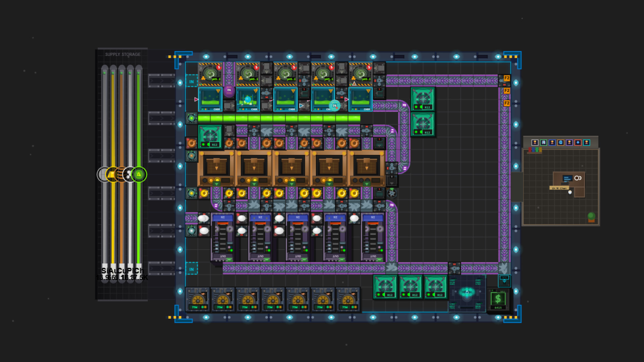Switch to the teal-bordered trophy tab
The width and height of the screenshot is (644, 362).
pos(586,142)
